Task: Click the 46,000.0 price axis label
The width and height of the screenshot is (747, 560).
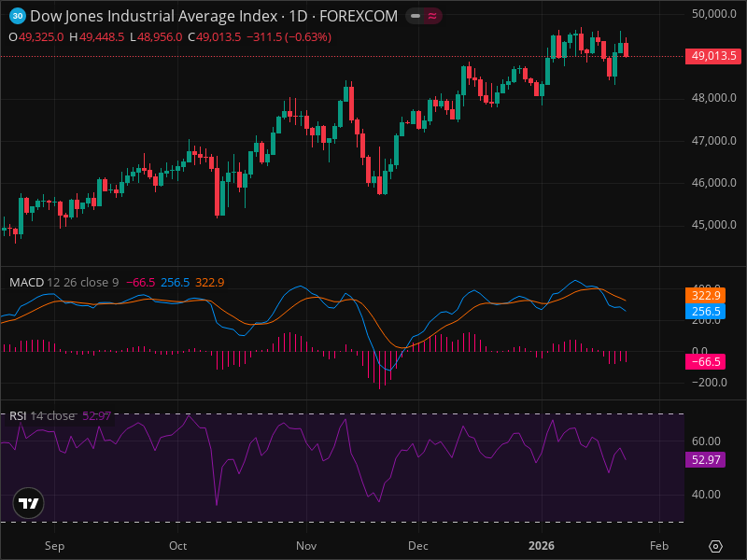Action: (713, 183)
